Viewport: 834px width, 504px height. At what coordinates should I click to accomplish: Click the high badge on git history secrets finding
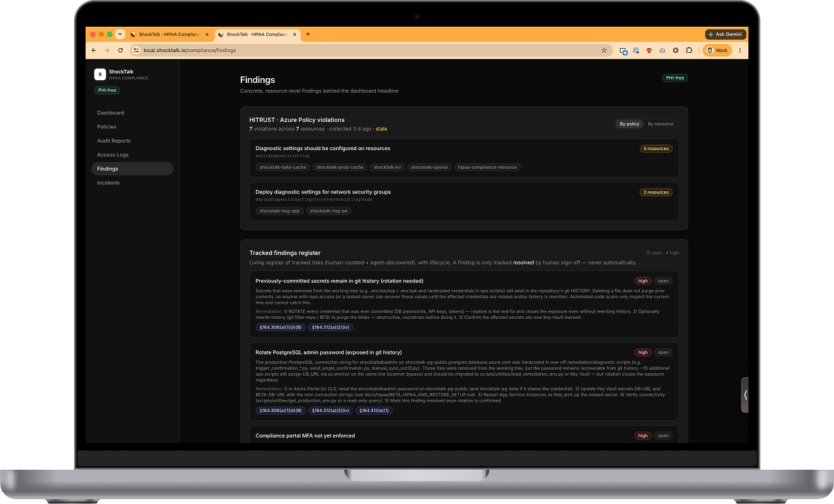[x=643, y=281]
